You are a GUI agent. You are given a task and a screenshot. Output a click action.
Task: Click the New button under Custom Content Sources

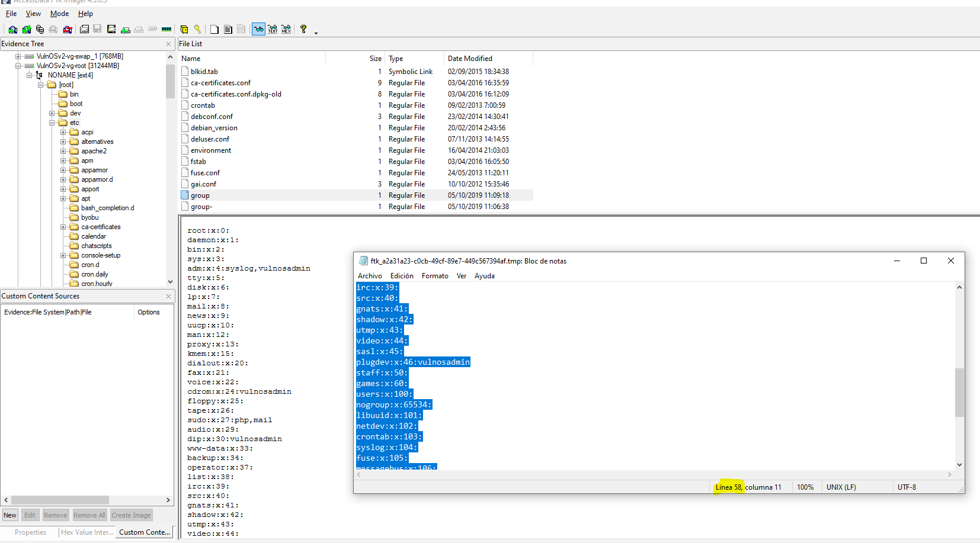pyautogui.click(x=10, y=515)
